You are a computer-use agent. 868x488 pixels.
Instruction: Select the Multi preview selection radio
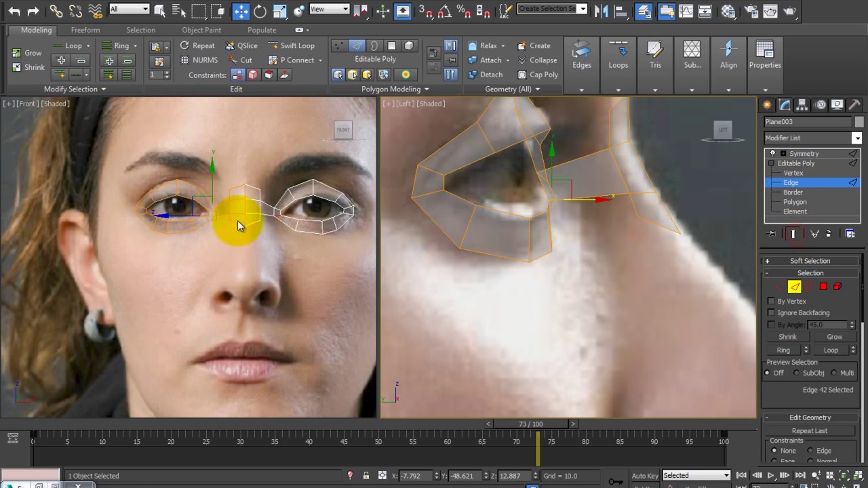834,373
